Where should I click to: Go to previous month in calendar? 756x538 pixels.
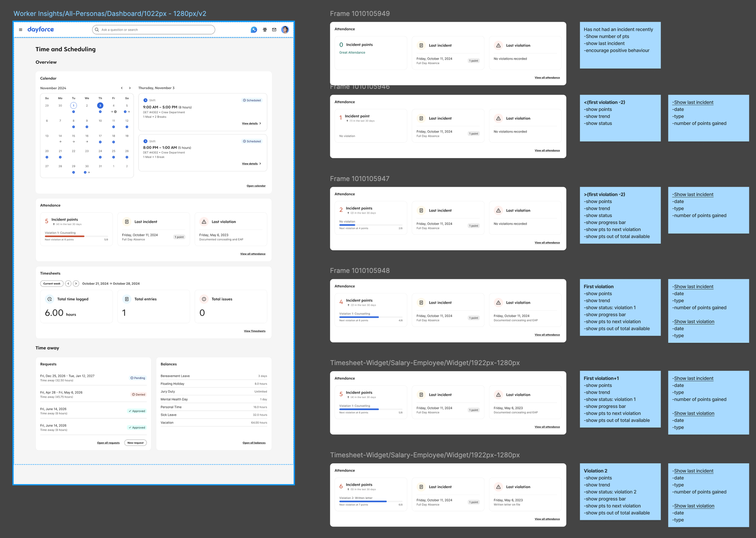[x=122, y=88]
